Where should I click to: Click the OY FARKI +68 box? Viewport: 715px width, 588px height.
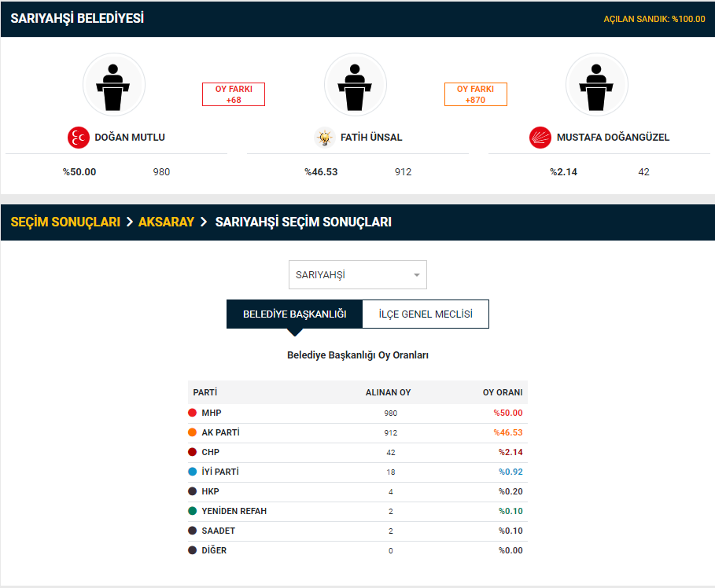point(234,94)
